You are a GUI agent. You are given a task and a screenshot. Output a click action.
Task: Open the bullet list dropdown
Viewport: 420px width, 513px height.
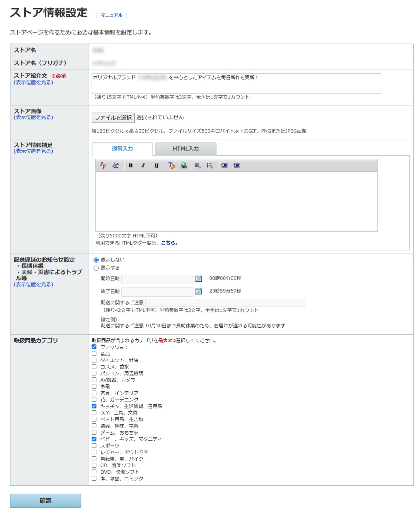coord(210,165)
